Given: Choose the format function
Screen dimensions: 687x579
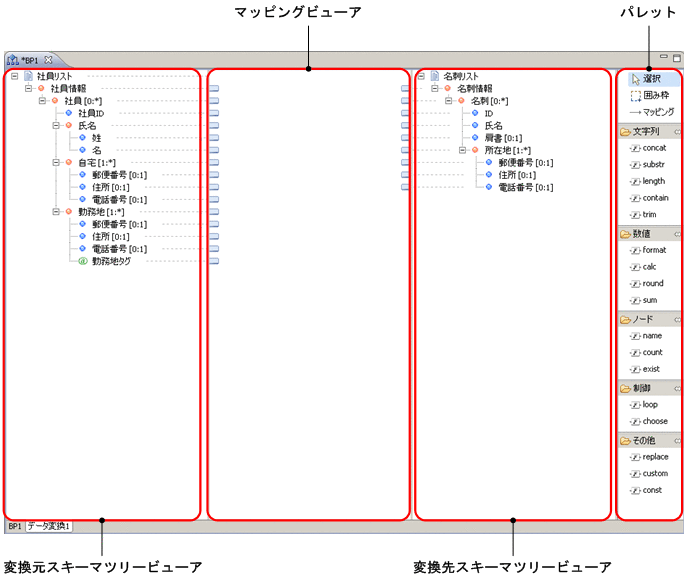Looking at the screenshot, I should point(648,250).
